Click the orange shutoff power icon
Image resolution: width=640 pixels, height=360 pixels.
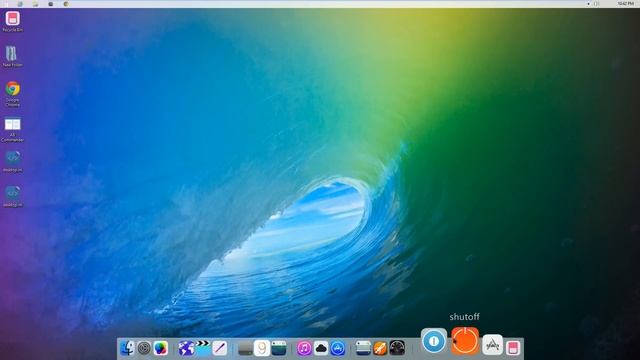(x=465, y=340)
